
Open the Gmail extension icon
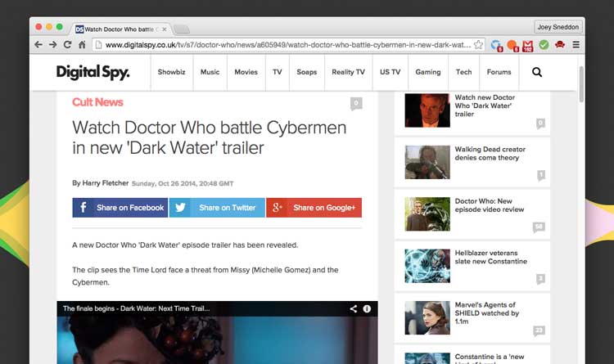tap(528, 45)
